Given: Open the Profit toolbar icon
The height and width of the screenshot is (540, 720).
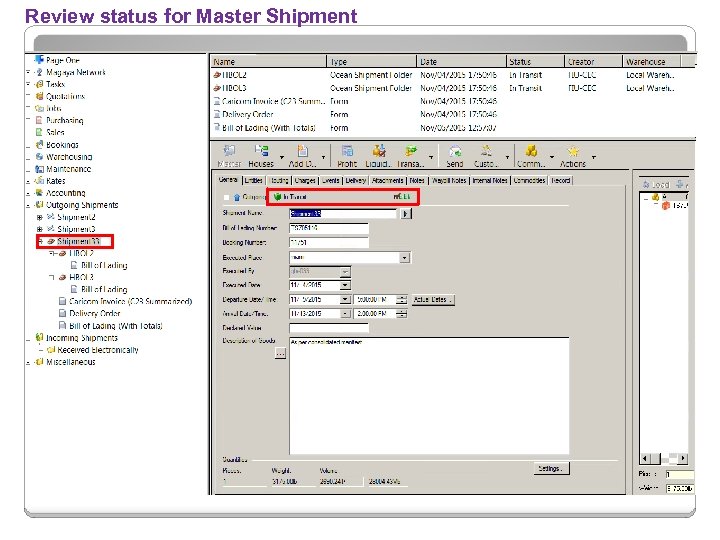Looking at the screenshot, I should coord(347,151).
